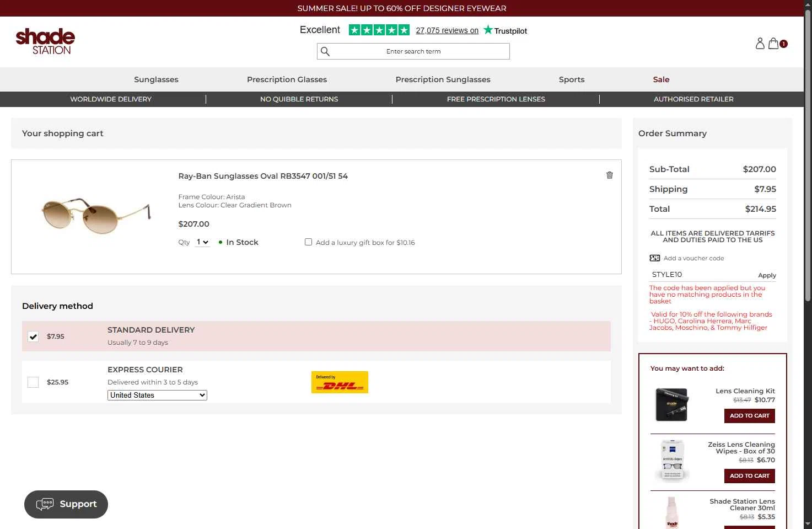Open the Qty dropdown

coord(202,242)
